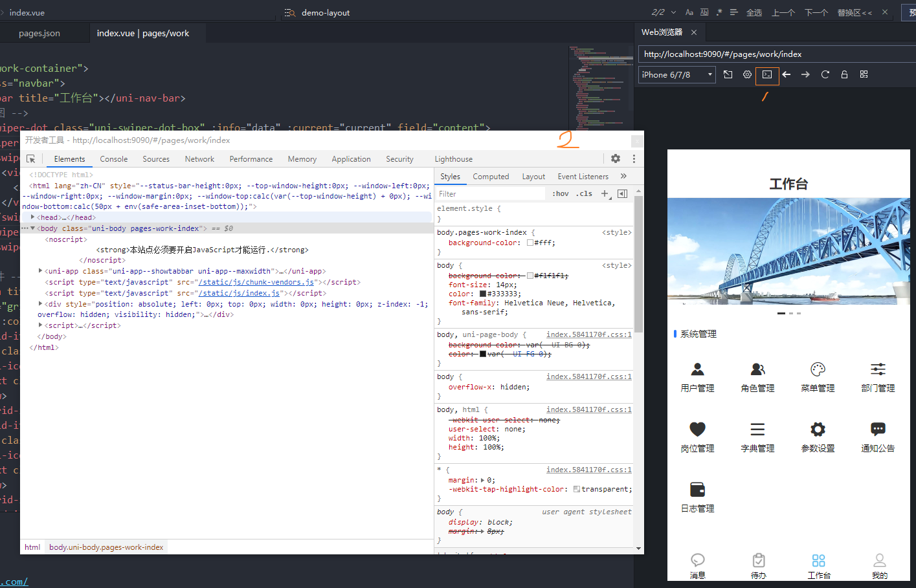Activate the DevTools inspect element picker

[x=30, y=158]
